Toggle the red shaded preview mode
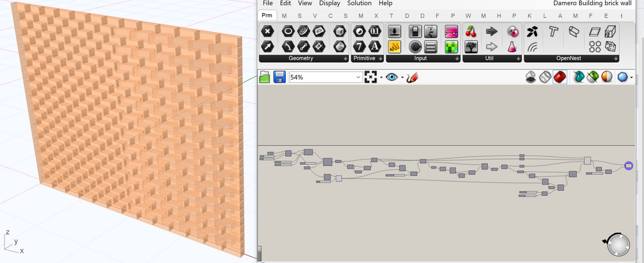Image resolution: width=644 pixels, height=263 pixels. tap(560, 77)
